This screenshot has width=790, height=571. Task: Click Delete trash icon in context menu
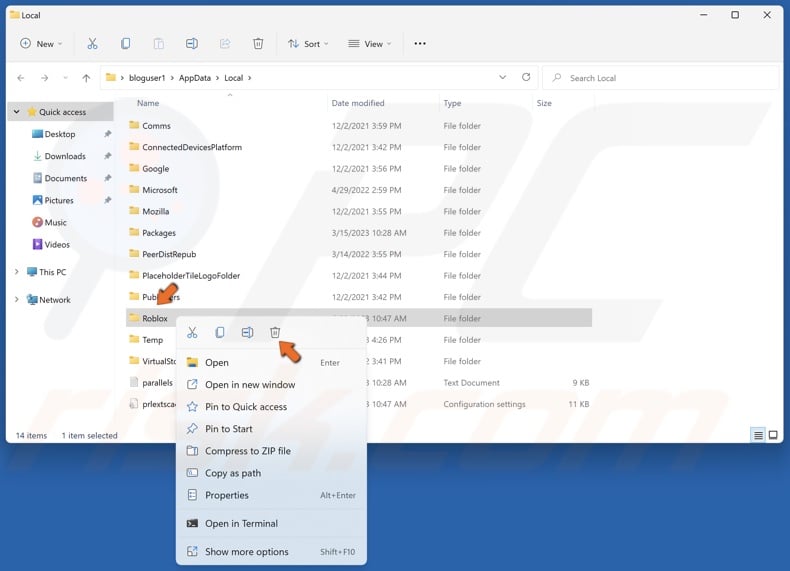275,333
